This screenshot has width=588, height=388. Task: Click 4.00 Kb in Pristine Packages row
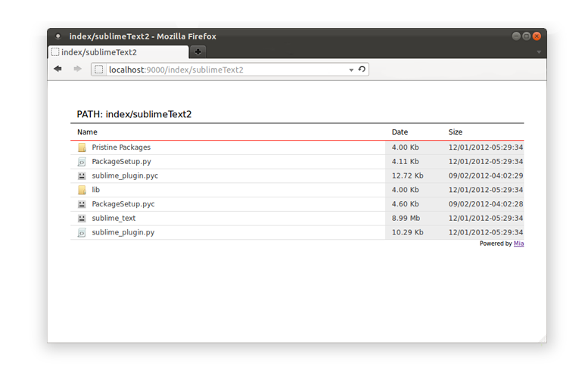[x=406, y=147]
